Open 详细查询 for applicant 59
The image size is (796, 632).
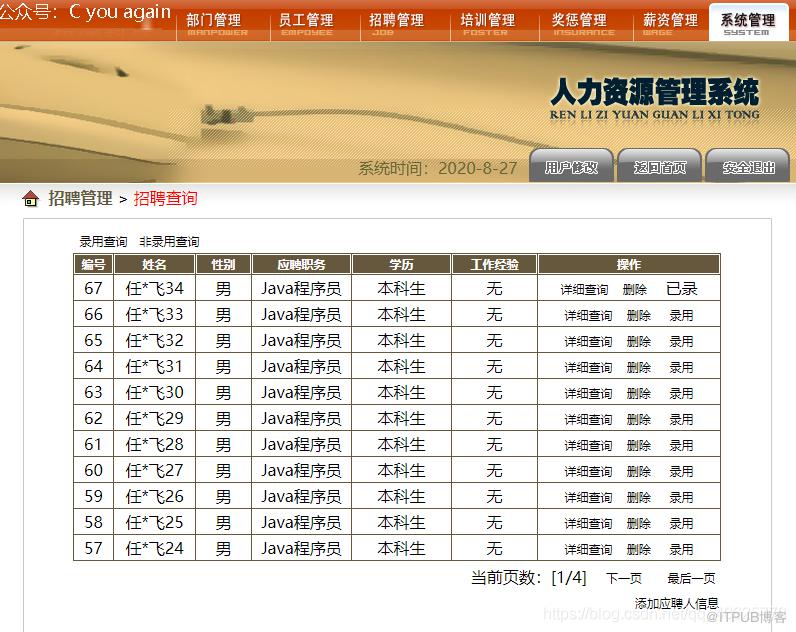[x=588, y=497]
